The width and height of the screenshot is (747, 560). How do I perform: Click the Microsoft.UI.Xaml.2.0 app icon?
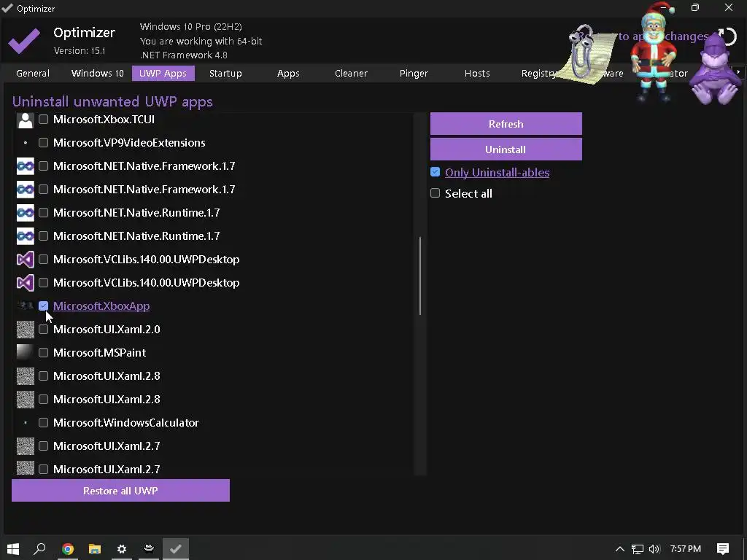tap(26, 329)
